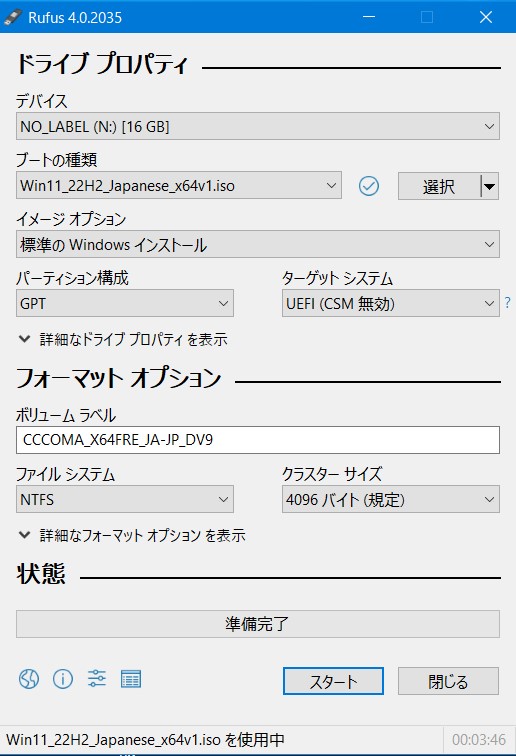Click the target system help question mark

click(507, 302)
